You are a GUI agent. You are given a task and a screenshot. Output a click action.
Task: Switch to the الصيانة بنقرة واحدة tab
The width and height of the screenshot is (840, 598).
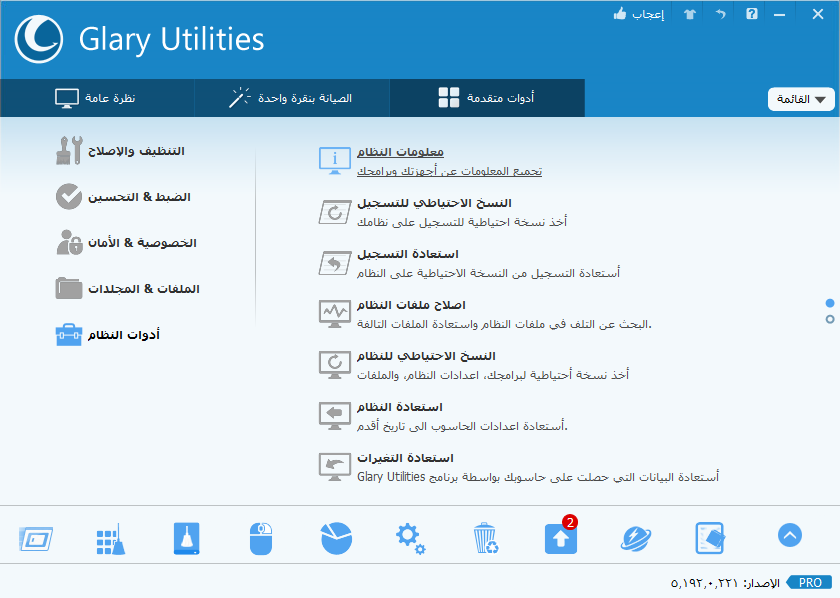[x=292, y=98]
